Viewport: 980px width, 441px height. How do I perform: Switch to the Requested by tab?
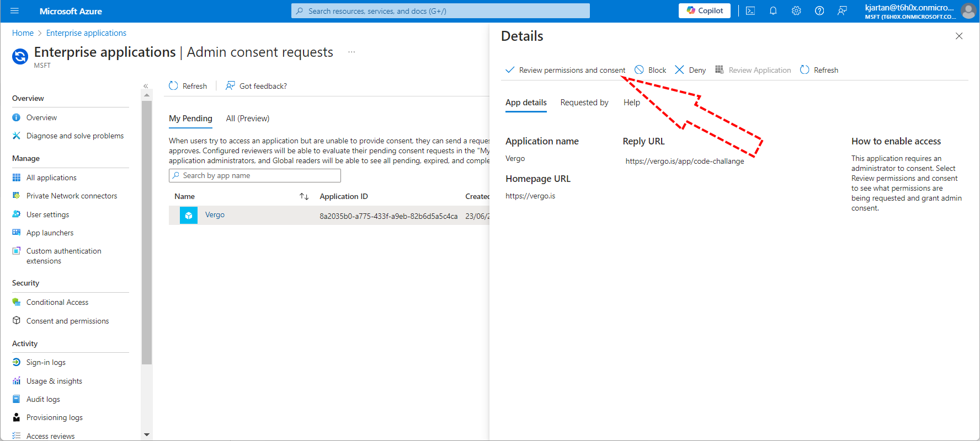pos(584,103)
